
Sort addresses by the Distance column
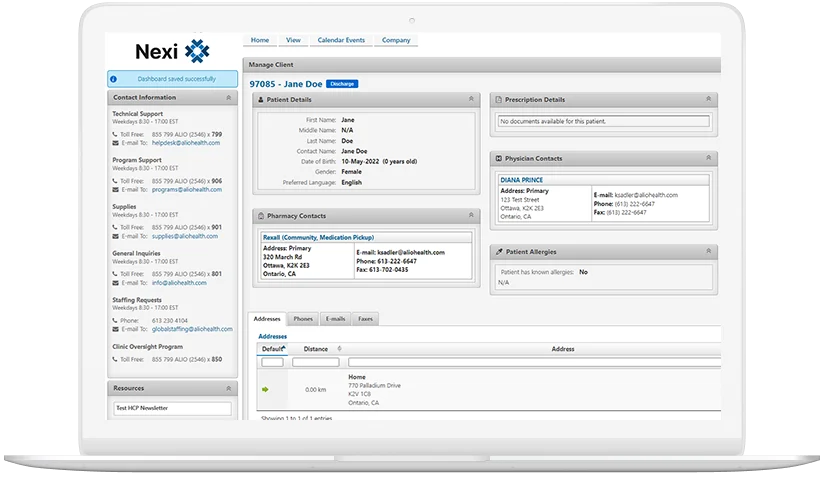coord(316,349)
